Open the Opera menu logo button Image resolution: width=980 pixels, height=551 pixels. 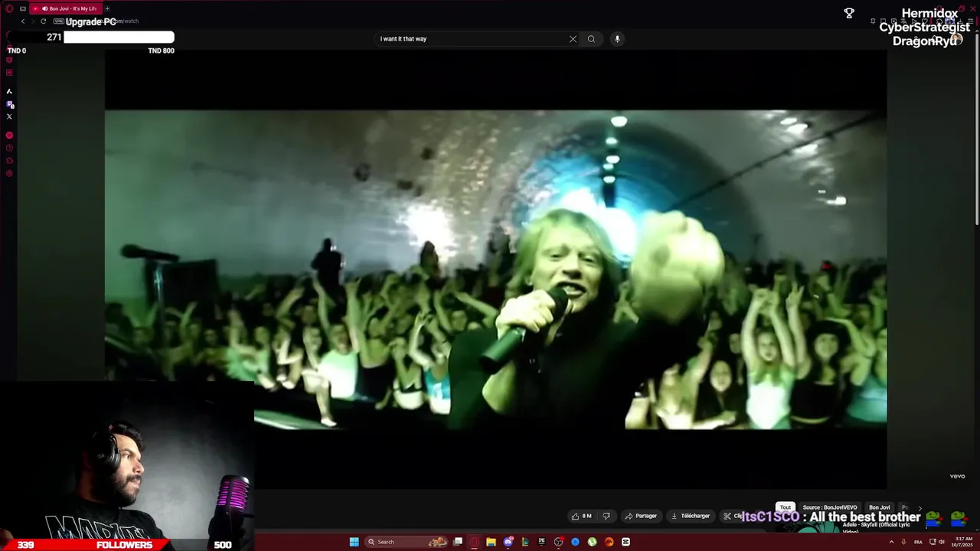(9, 8)
